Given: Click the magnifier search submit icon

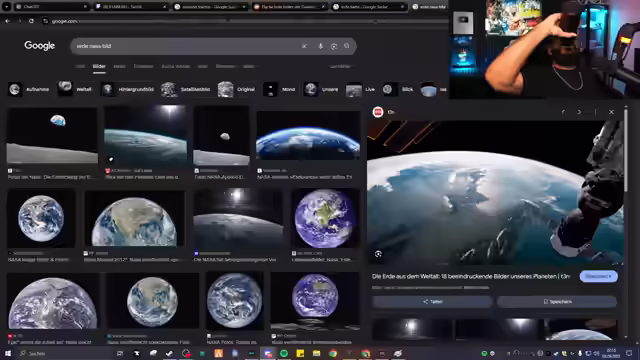Looking at the screenshot, I should tap(347, 46).
